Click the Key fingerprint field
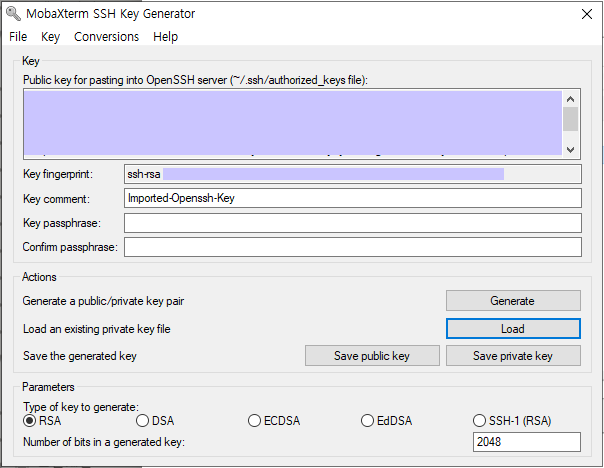 point(353,174)
